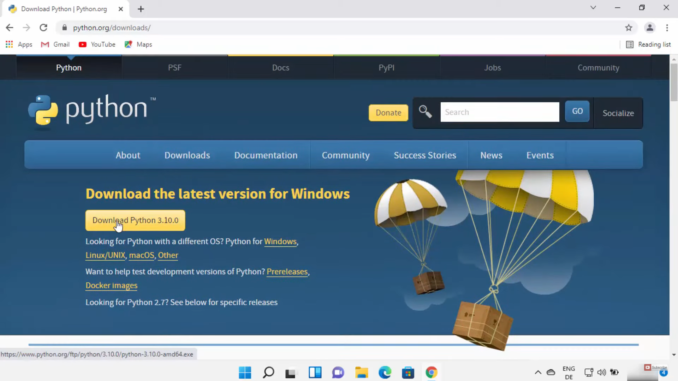Show hidden system tray icons
This screenshot has height=381, width=678.
pos(538,372)
